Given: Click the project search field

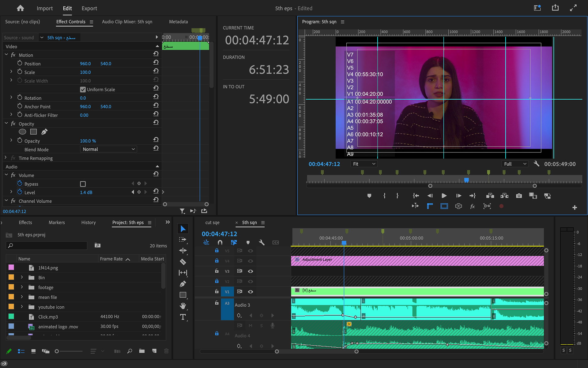Looking at the screenshot, I should [49, 245].
